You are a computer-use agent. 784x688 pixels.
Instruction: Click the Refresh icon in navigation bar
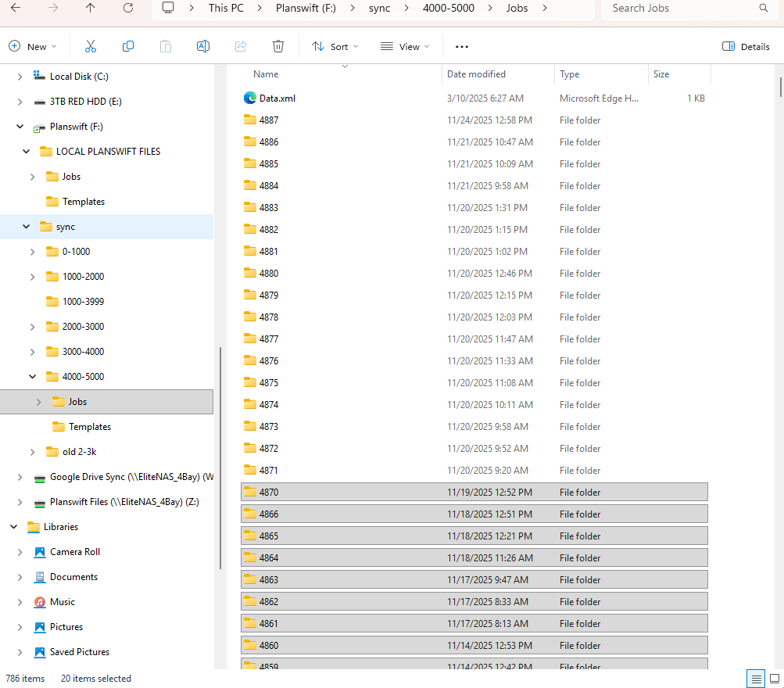[x=128, y=8]
